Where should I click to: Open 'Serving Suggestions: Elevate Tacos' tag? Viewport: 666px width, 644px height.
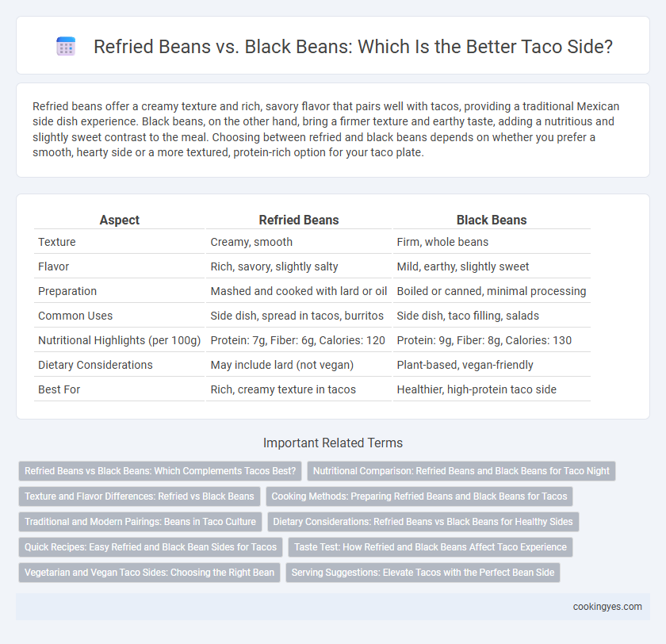423,573
